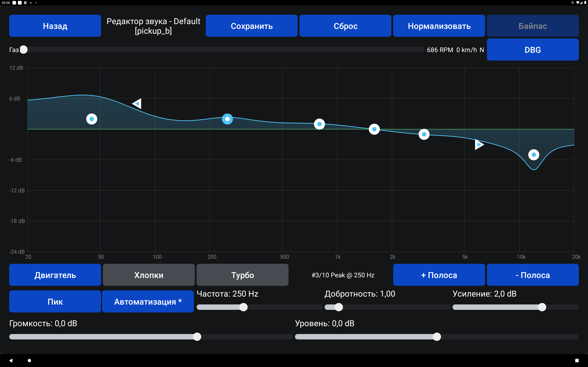Image resolution: width=588 pixels, height=367 pixels.
Task: Switch to the Хлопки tab
Action: click(149, 275)
